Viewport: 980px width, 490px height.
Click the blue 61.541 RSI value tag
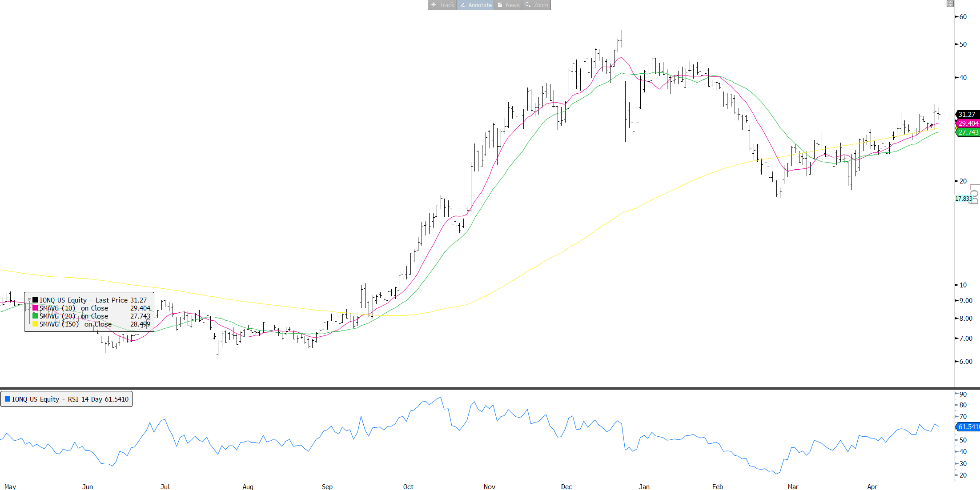coord(968,426)
